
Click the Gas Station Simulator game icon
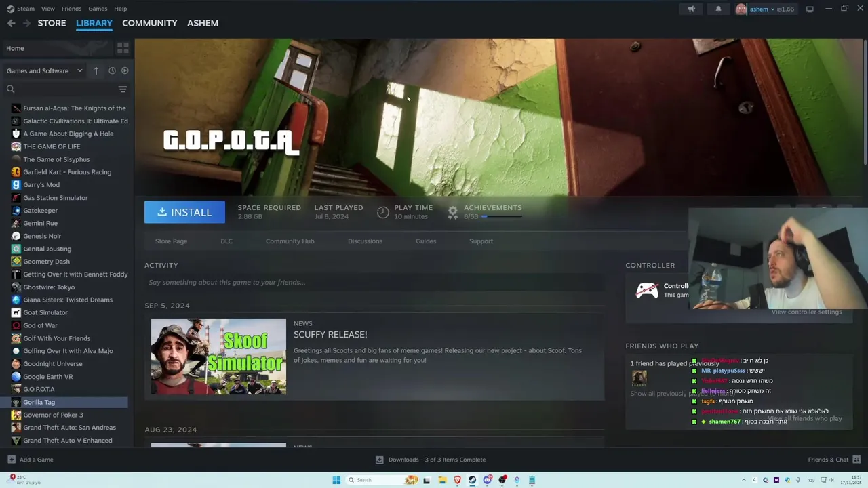point(16,197)
